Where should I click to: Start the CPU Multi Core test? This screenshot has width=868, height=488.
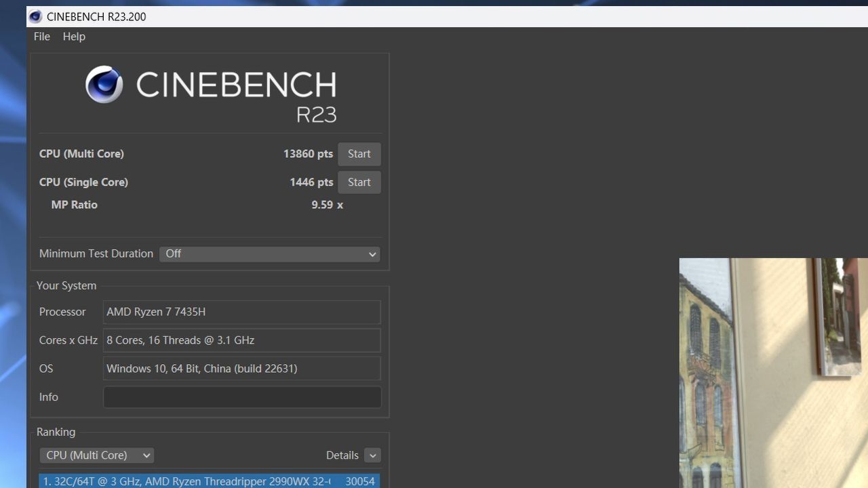[359, 154]
